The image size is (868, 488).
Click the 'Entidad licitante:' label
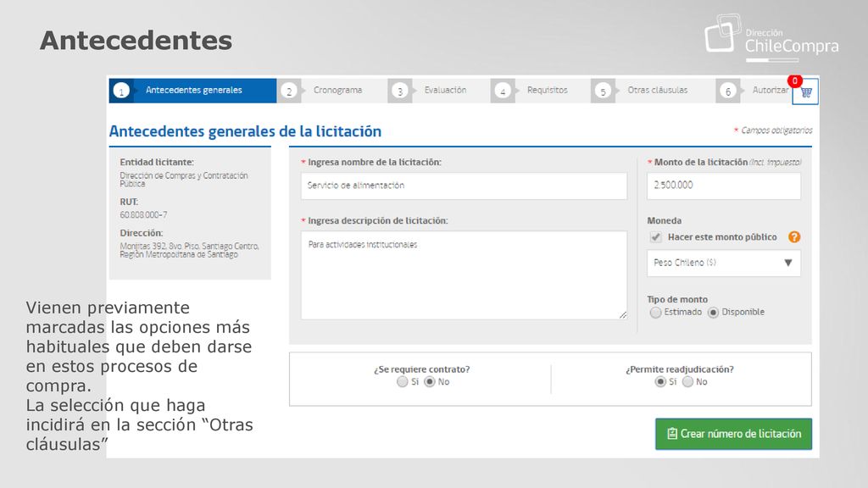(x=157, y=162)
